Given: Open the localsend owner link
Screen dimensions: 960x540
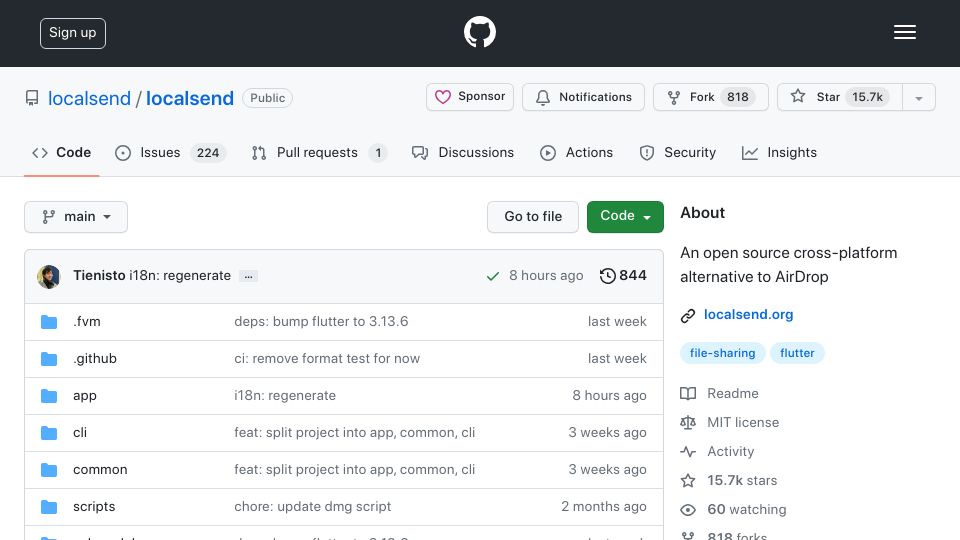Looking at the screenshot, I should coord(89,98).
